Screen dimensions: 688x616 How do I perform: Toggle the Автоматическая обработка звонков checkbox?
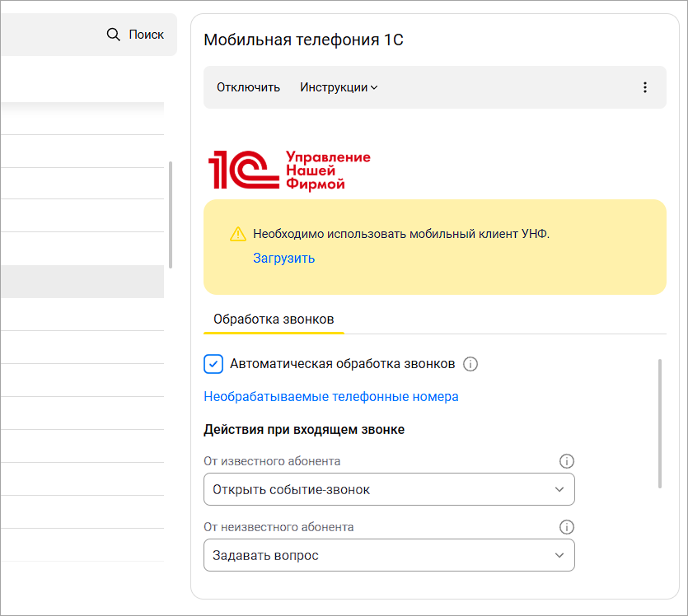[213, 363]
